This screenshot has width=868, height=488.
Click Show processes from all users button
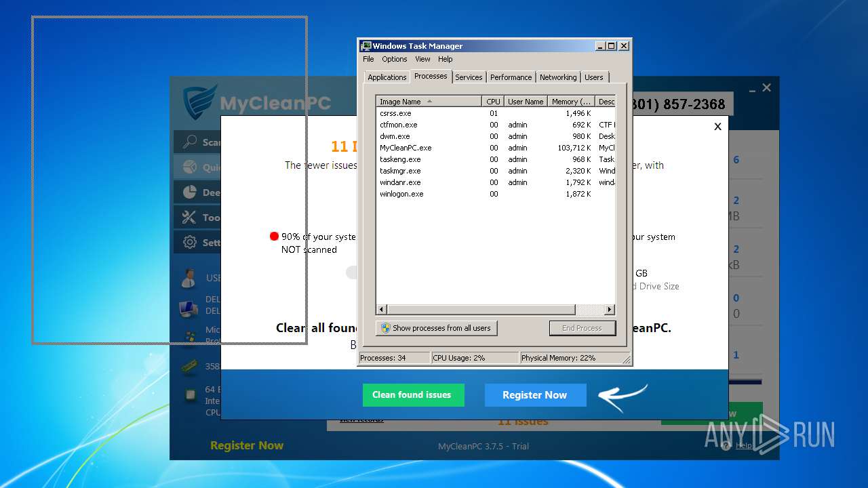coord(437,328)
